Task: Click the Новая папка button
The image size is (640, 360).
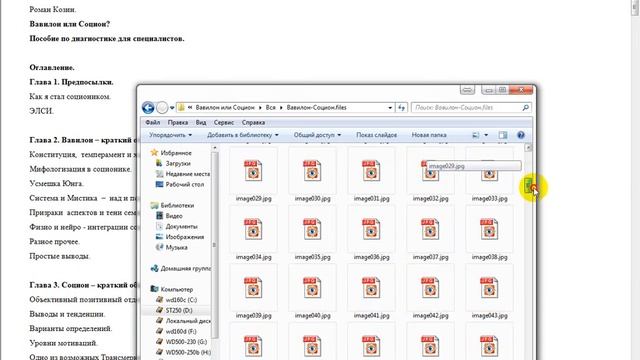Action: pos(429,135)
